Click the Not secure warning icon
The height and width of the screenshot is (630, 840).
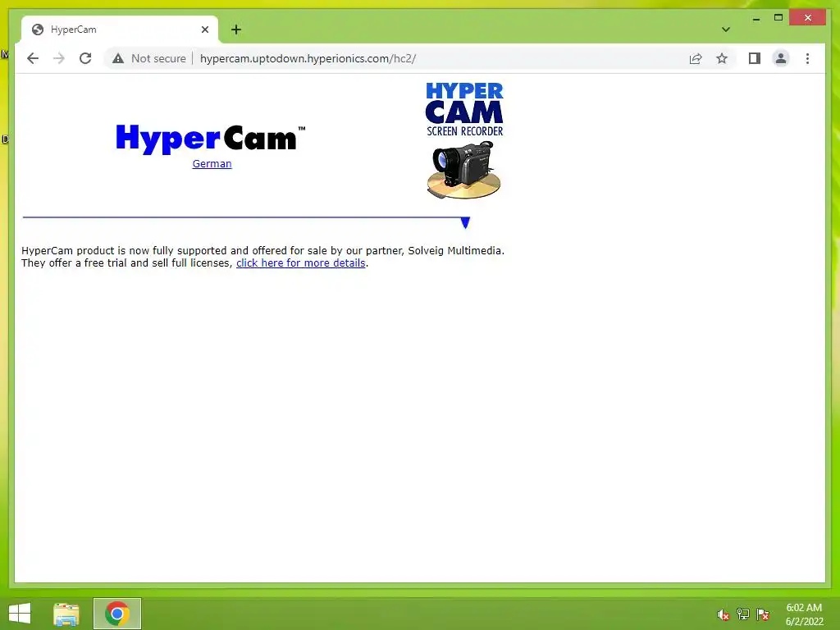pos(118,58)
